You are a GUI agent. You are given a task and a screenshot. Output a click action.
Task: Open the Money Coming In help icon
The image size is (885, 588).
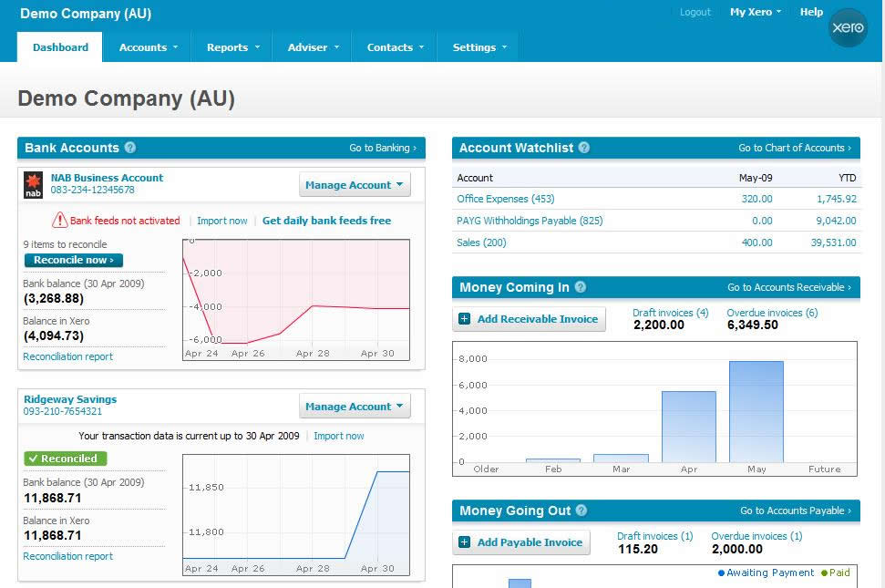[581, 287]
